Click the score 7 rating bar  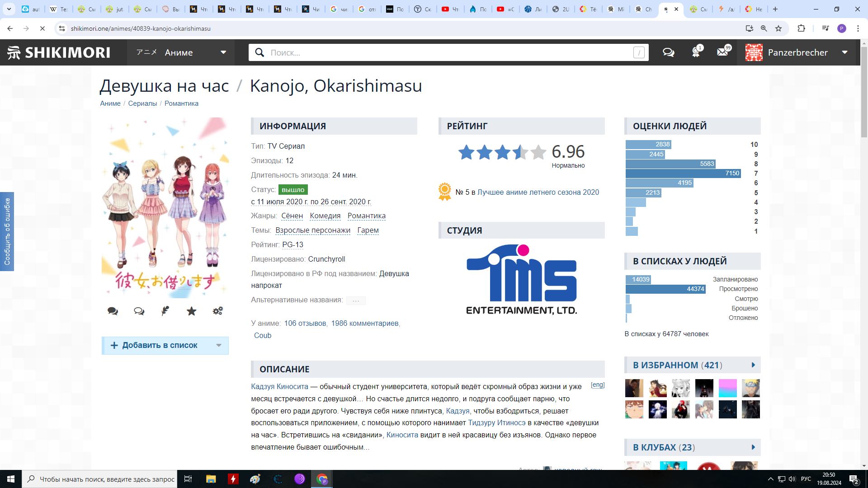point(683,174)
